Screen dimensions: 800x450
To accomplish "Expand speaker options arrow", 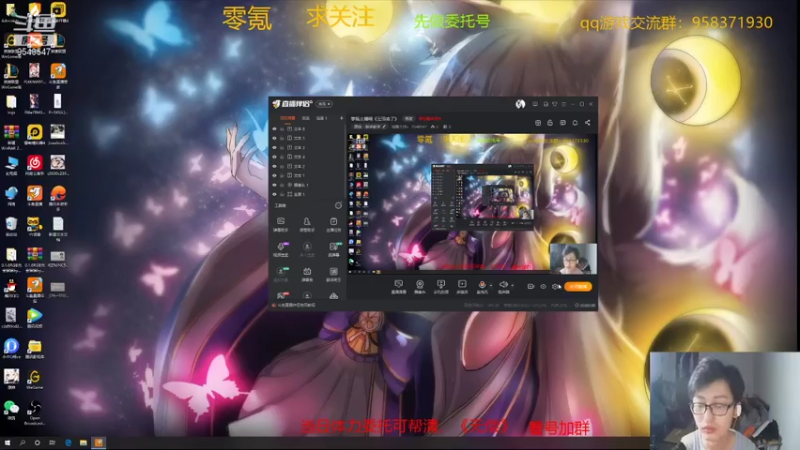I will click(x=512, y=285).
